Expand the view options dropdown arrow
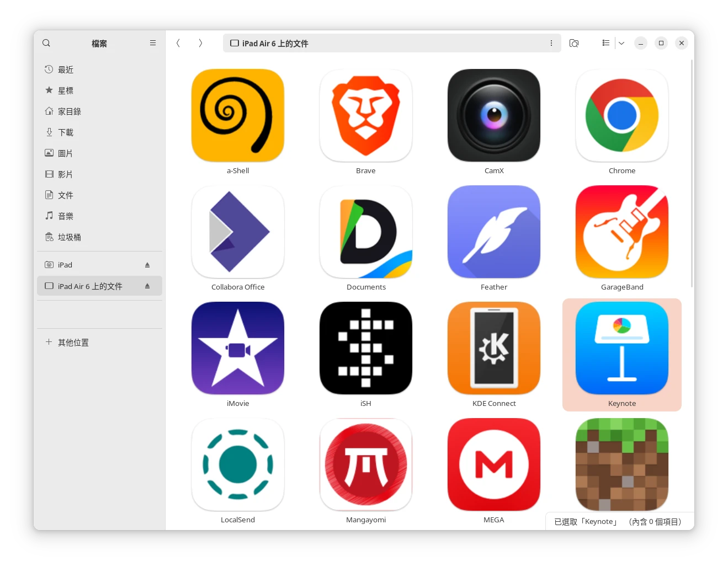The width and height of the screenshot is (728, 567). click(x=621, y=43)
